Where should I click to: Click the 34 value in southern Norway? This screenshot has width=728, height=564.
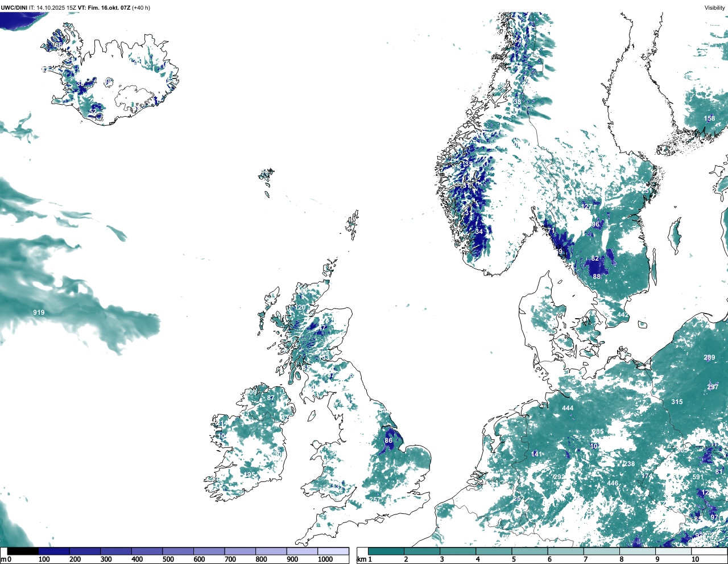point(479,232)
